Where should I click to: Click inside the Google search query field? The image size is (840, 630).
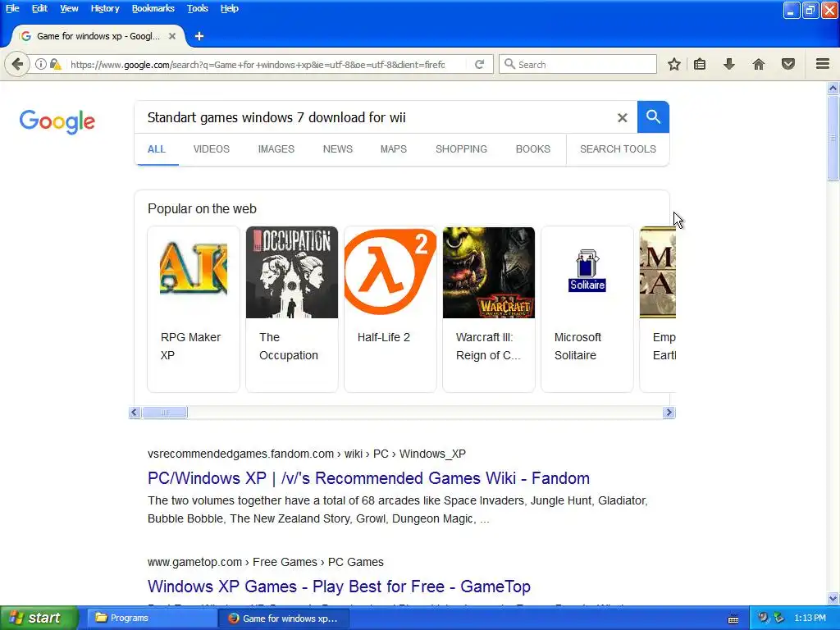[375, 117]
